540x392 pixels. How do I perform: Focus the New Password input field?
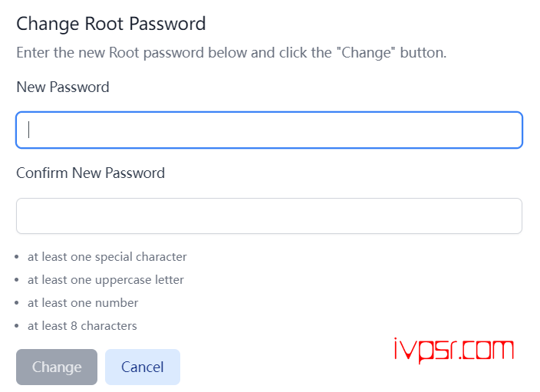coord(269,130)
